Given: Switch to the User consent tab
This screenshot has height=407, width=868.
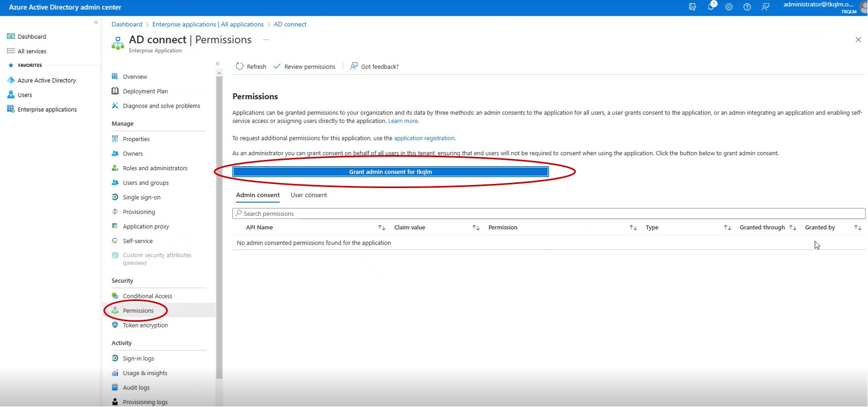Looking at the screenshot, I should (x=309, y=195).
